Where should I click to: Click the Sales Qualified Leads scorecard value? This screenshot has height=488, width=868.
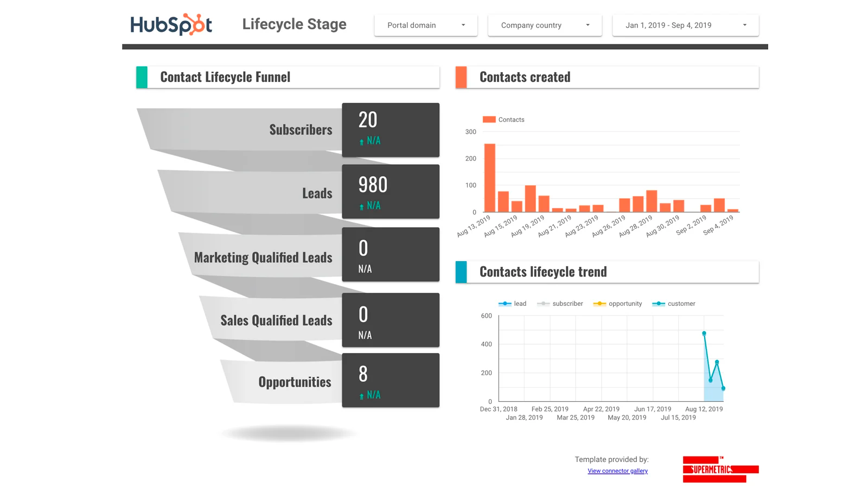(x=363, y=314)
